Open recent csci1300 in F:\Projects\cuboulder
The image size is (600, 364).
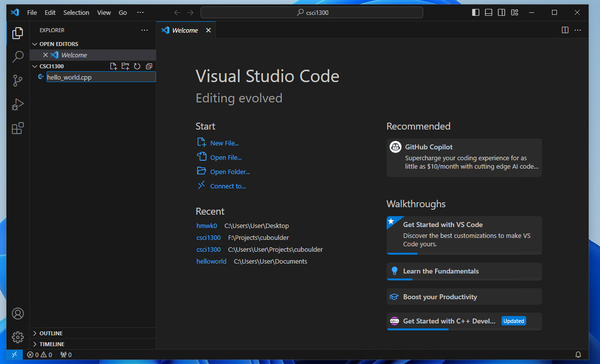pos(208,237)
